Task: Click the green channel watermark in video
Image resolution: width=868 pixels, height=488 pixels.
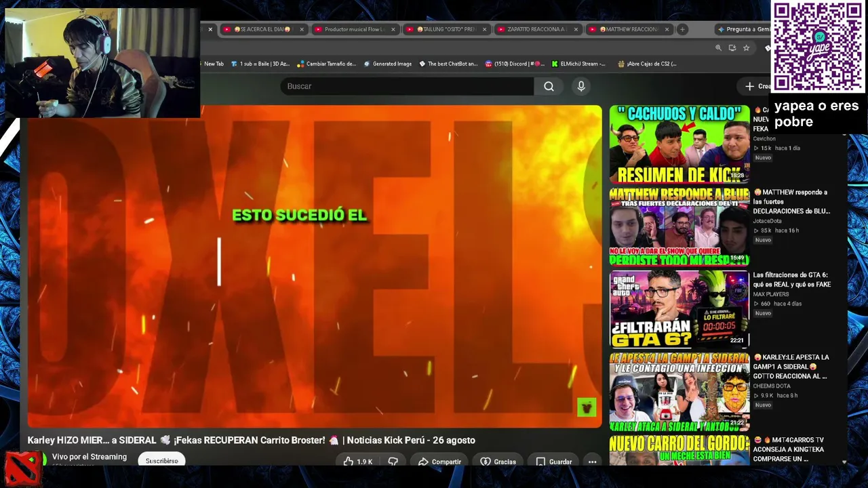Action: (x=587, y=407)
